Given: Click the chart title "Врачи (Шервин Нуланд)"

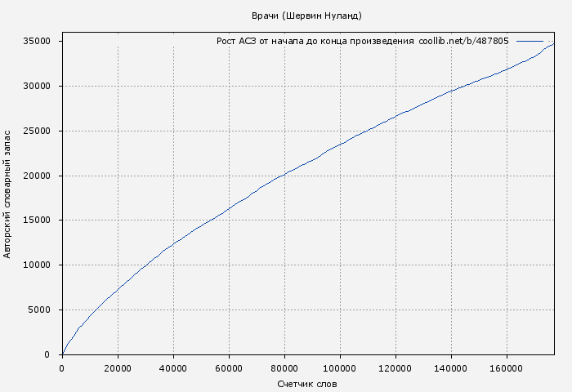Looking at the screenshot, I should click(306, 16).
